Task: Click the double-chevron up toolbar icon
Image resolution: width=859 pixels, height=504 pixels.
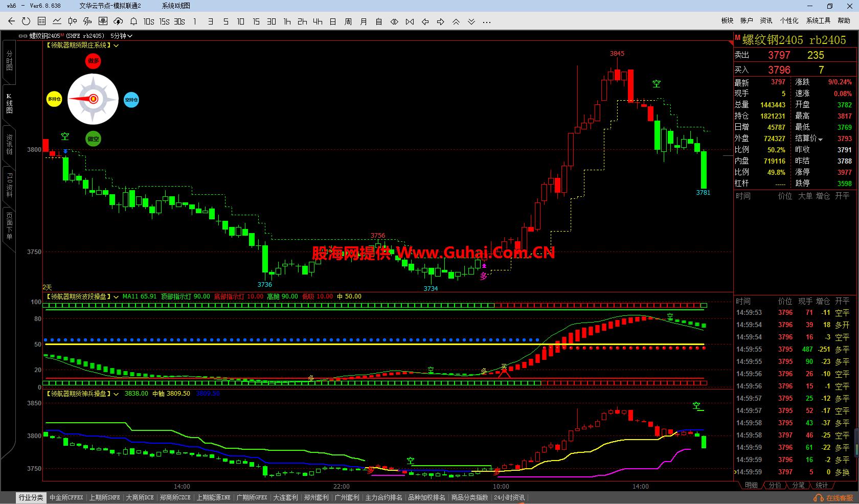Action: 456,21
